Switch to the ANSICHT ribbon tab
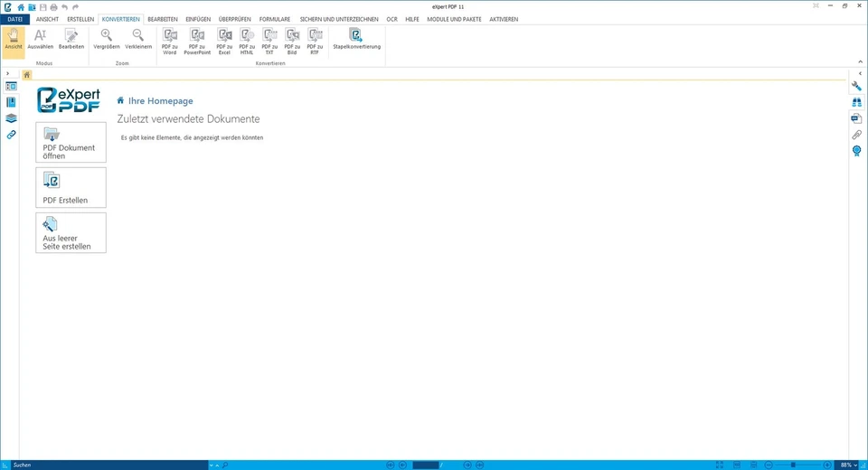Image resolution: width=868 pixels, height=470 pixels. tap(47, 19)
